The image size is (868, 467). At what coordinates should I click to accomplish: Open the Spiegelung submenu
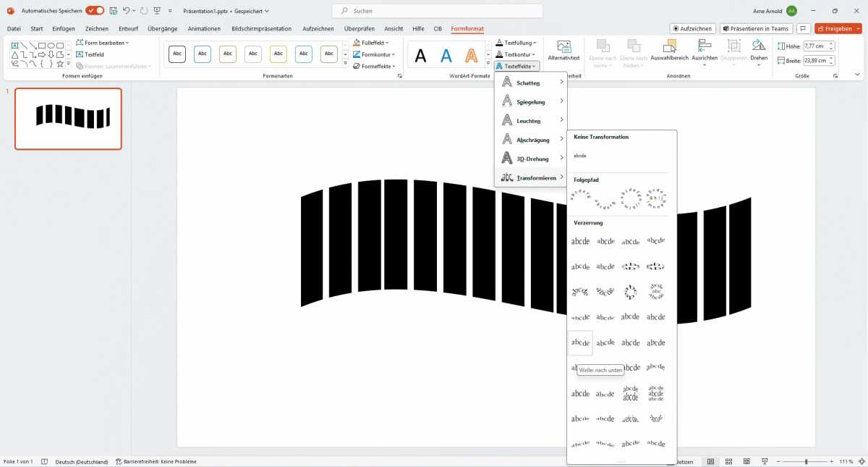pos(531,101)
